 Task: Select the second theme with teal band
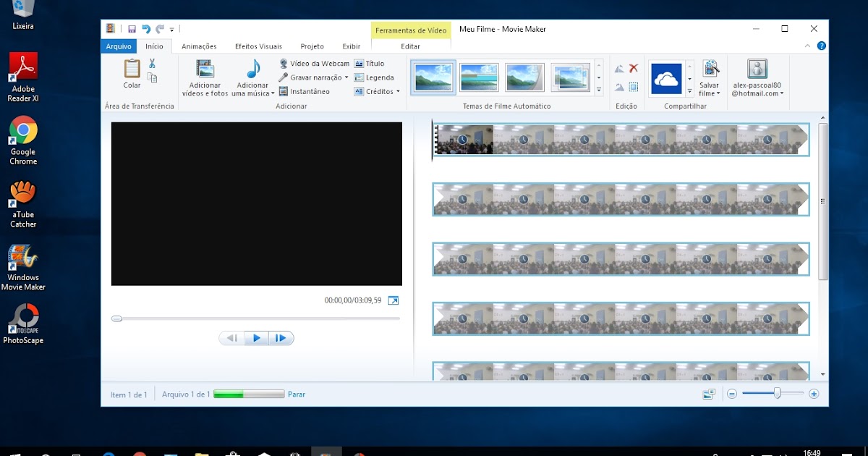click(x=479, y=77)
